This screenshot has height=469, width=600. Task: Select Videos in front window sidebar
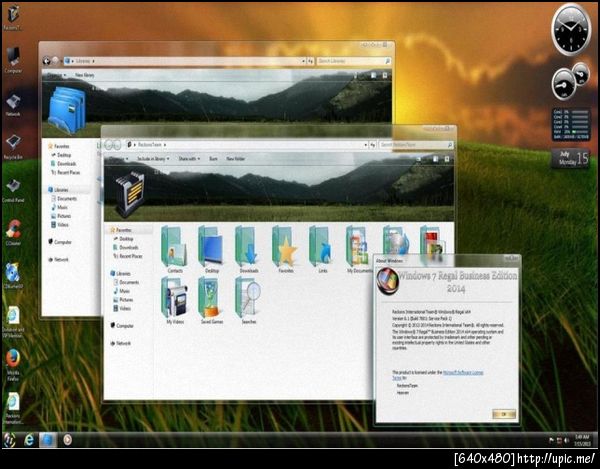[122, 308]
